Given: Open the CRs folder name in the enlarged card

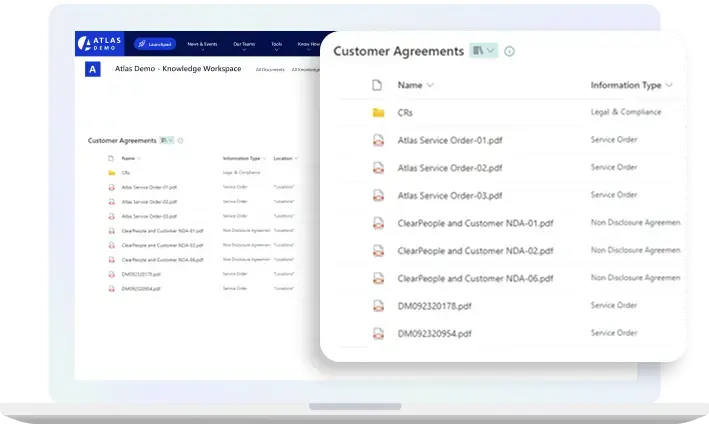Looking at the screenshot, I should [x=405, y=113].
